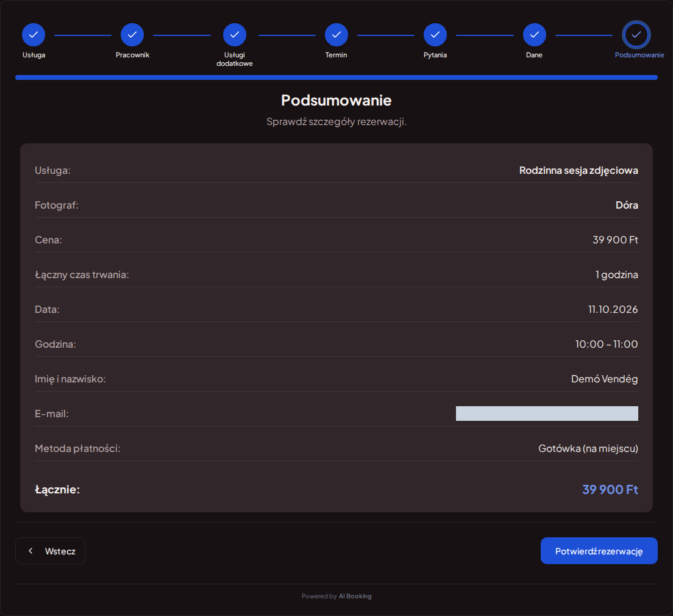Click the Podsumowanie current step circle

636,35
